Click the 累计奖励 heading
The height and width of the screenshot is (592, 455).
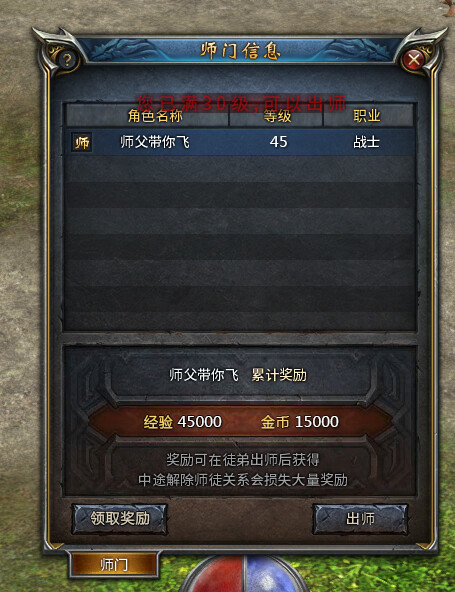click(x=279, y=375)
